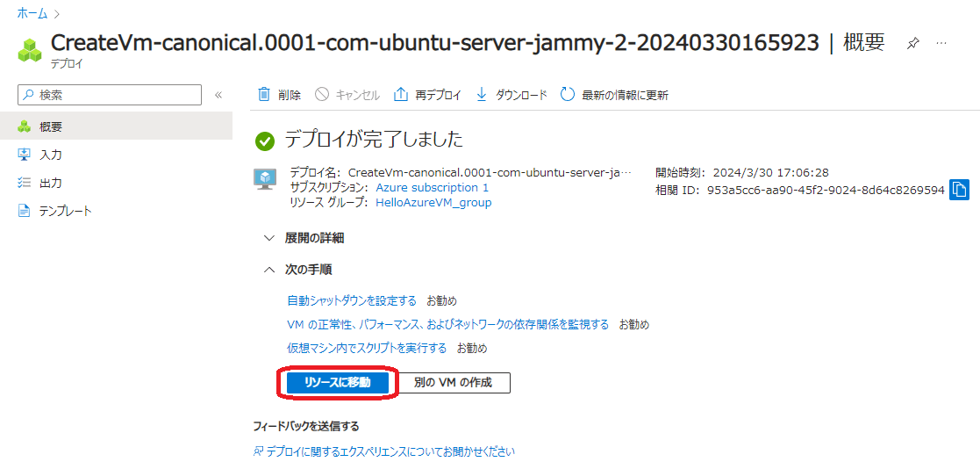Click the correlation ID value text
Viewport: 980px width, 469px height.
click(826, 190)
